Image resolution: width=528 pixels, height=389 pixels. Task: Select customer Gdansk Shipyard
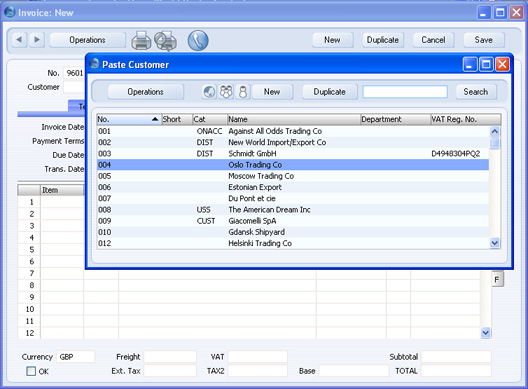tap(293, 232)
